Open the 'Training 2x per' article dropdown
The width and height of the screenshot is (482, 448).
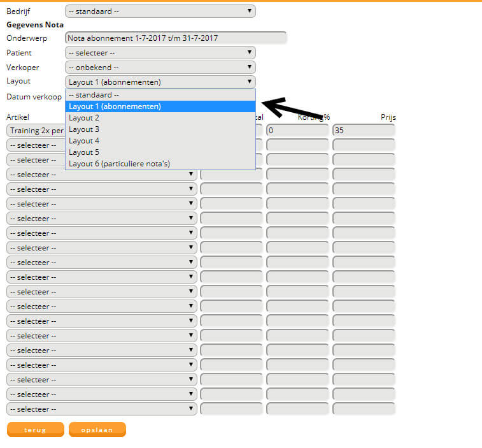tap(36, 131)
